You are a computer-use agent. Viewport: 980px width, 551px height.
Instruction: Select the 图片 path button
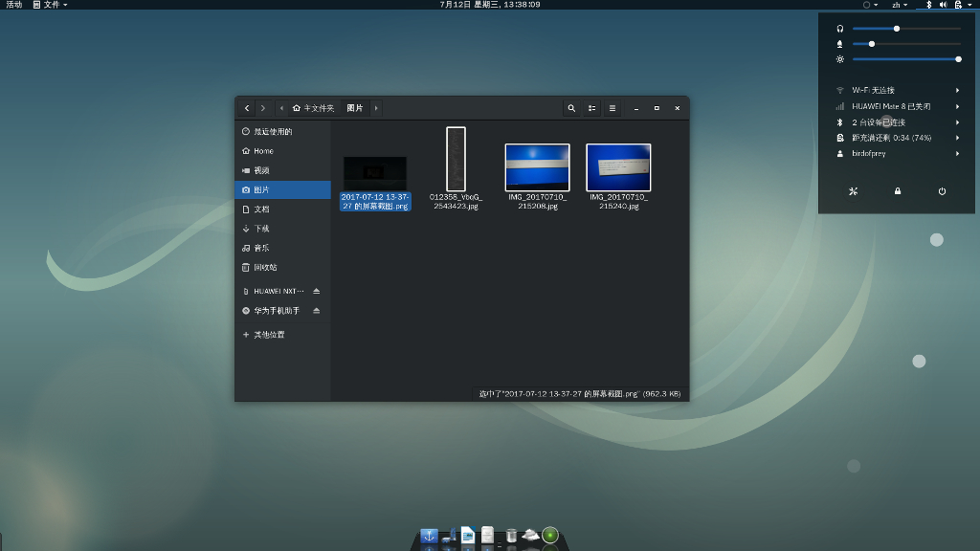(x=355, y=108)
